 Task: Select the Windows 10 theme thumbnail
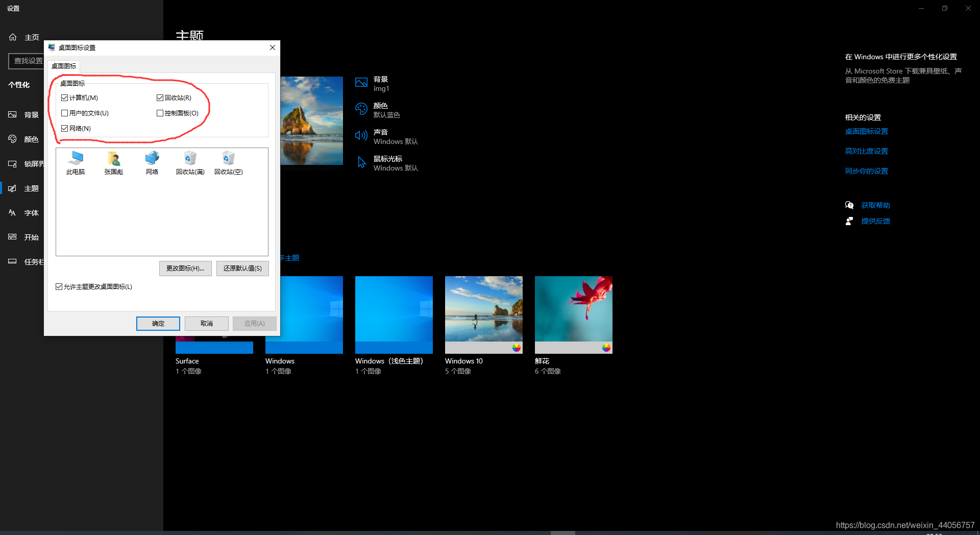(484, 315)
